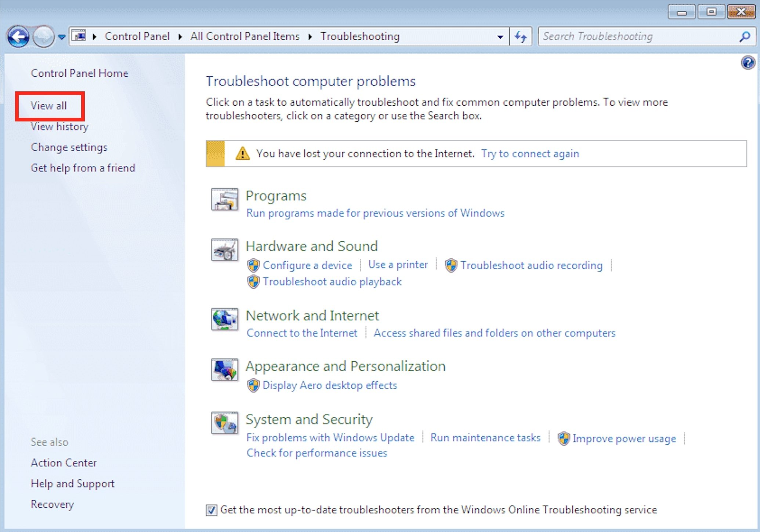Uncheck the online troubleshooters checkbox
This screenshot has height=532, width=760.
click(211, 510)
